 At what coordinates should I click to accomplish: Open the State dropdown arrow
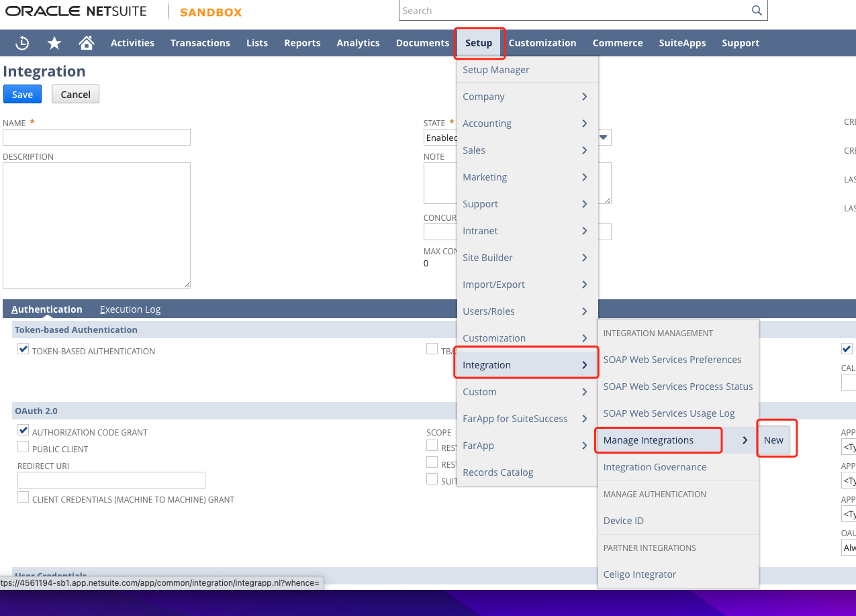point(604,138)
